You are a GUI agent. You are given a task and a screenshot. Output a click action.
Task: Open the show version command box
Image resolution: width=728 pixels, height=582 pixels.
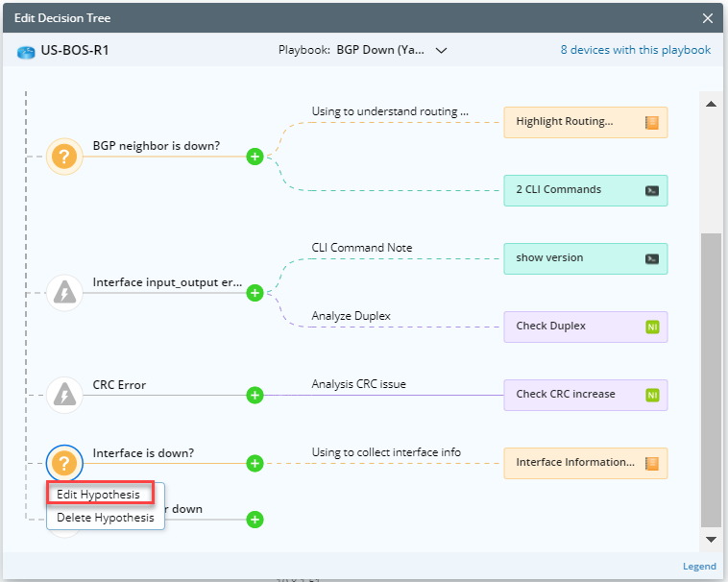click(x=586, y=258)
